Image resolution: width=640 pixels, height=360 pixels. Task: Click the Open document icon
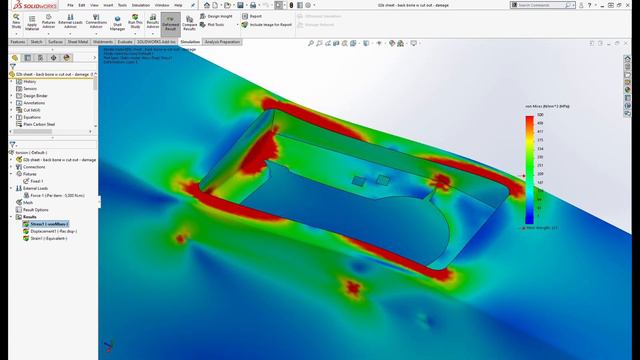pos(227,5)
